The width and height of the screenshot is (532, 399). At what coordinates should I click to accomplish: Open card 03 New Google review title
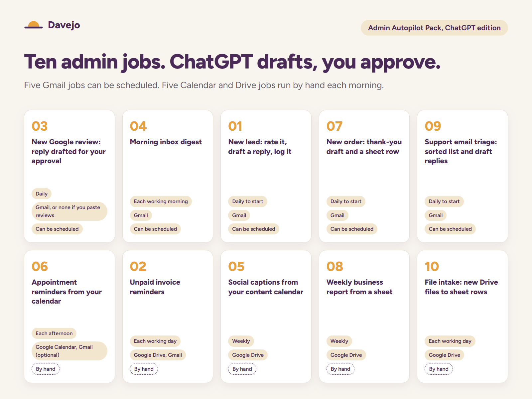click(68, 151)
